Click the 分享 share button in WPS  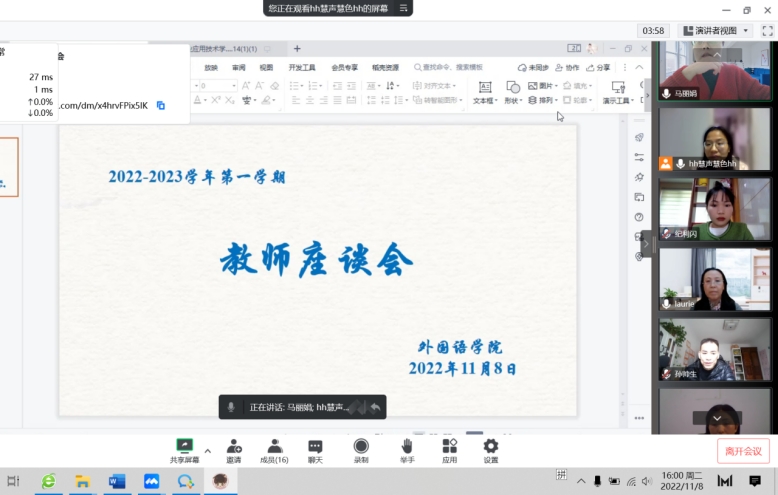tap(599, 68)
